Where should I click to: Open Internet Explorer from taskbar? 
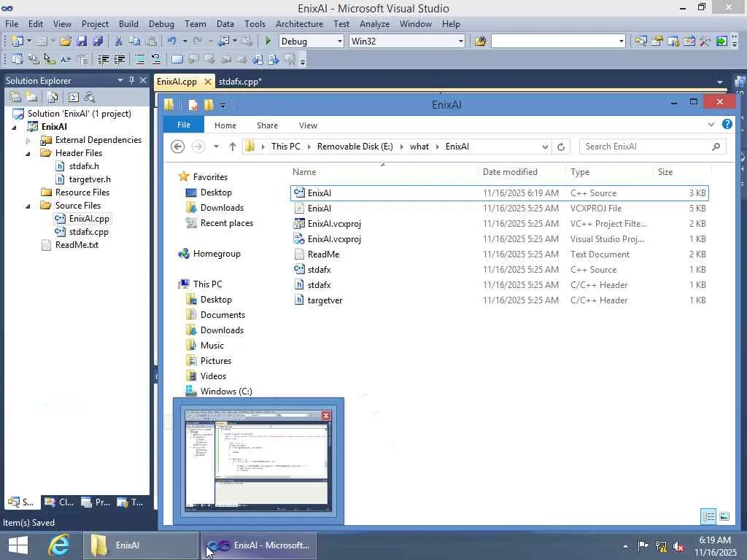59,545
